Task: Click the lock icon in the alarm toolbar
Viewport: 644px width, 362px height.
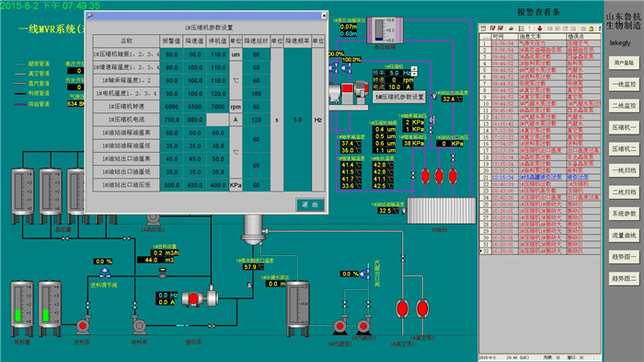Action: point(591,29)
